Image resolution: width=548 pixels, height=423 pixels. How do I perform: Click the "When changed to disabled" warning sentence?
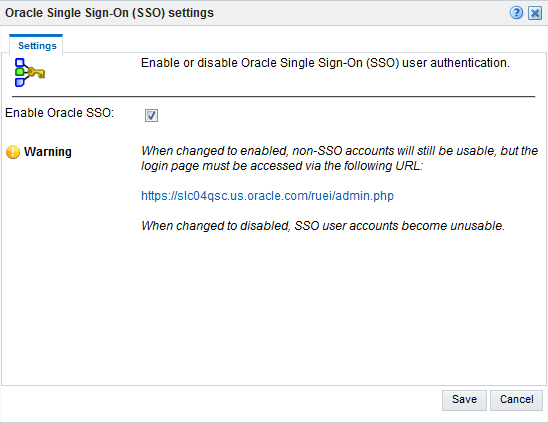tap(323, 226)
